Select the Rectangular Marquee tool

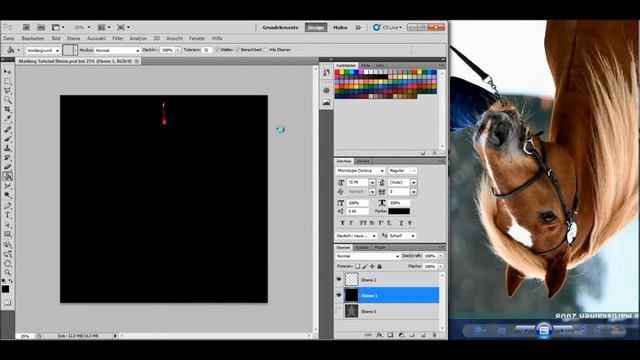click(7, 81)
